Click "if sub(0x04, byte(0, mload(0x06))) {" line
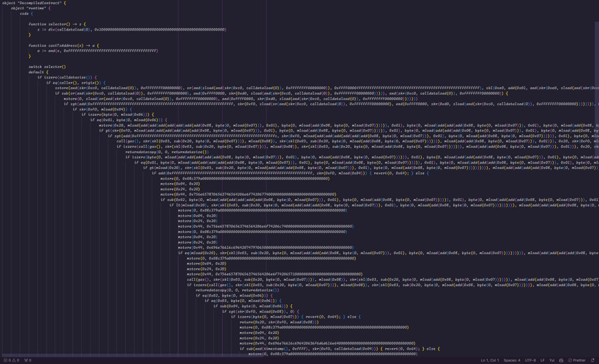 click(253, 306)
